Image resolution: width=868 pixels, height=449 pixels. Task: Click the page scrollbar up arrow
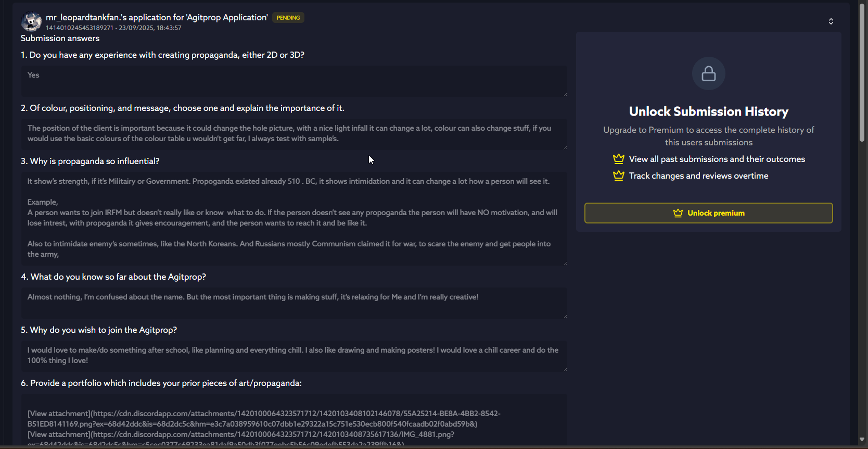862,3
